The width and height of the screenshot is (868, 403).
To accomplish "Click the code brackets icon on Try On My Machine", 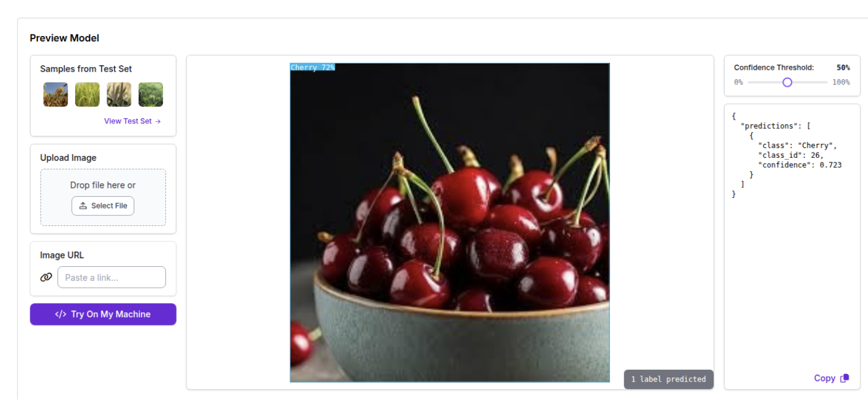I will (61, 314).
